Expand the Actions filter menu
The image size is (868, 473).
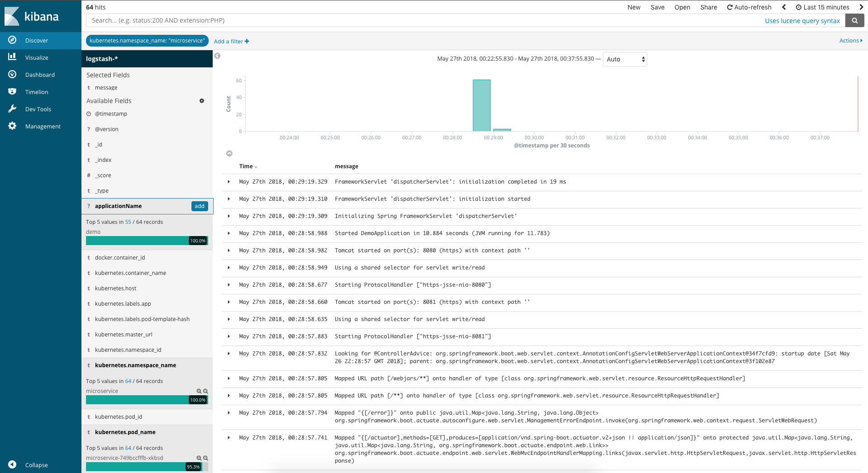[x=850, y=41]
